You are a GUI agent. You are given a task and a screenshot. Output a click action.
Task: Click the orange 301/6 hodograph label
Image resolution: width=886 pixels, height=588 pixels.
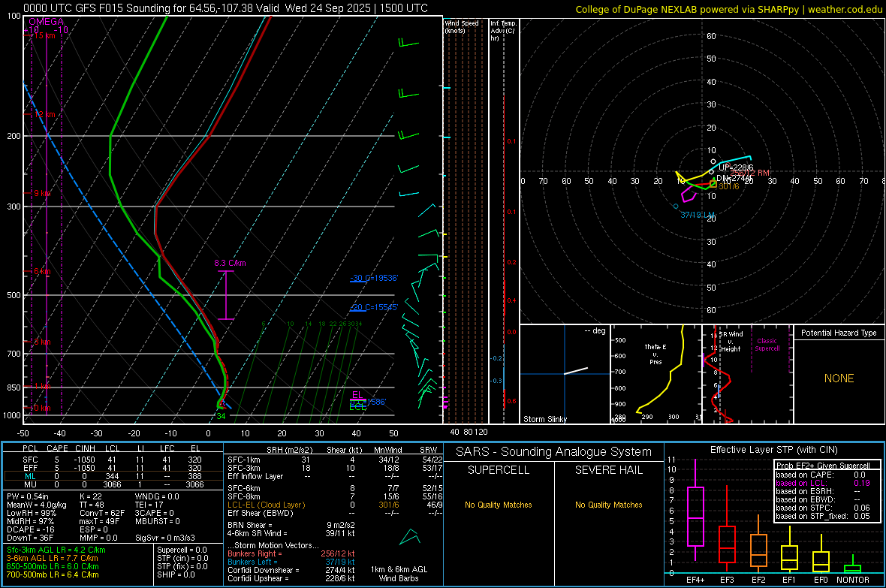point(728,186)
